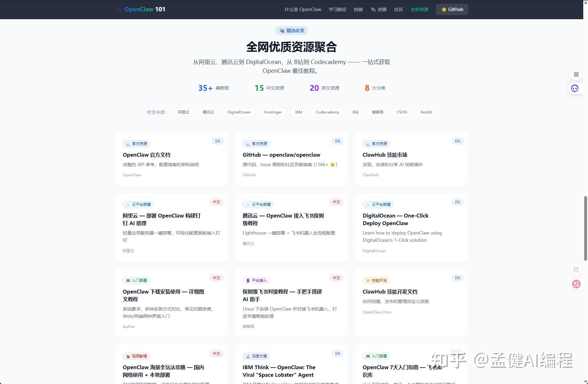
Task: Click 深度文章 tag on IBM Think card
Action: tap(256, 356)
